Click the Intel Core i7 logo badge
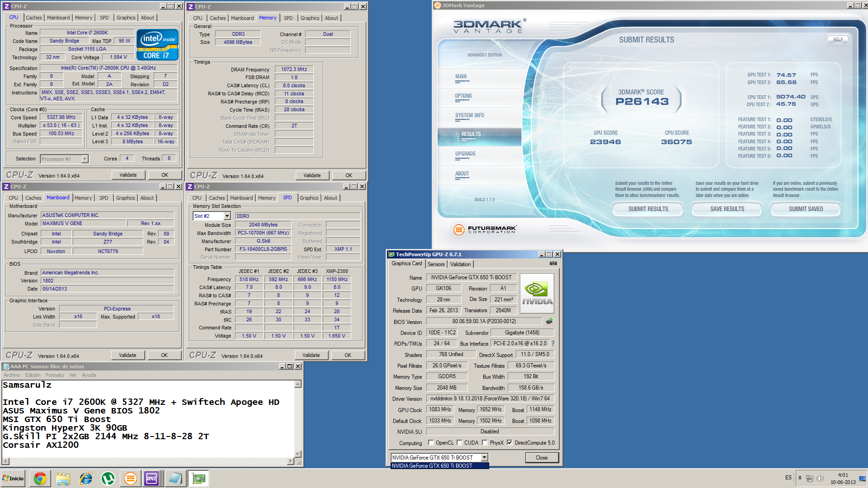Image resolution: width=868 pixels, height=488 pixels. (x=157, y=44)
